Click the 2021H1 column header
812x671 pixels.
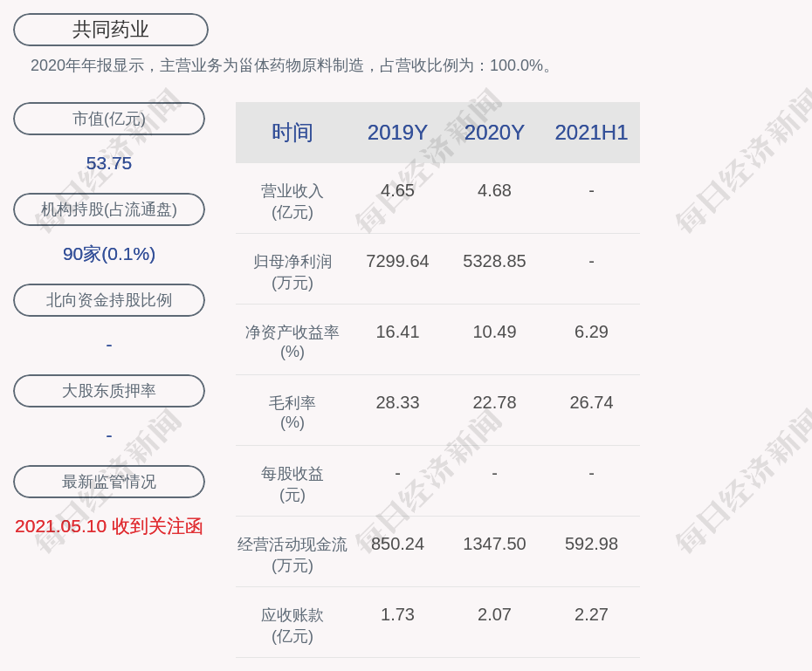(591, 133)
